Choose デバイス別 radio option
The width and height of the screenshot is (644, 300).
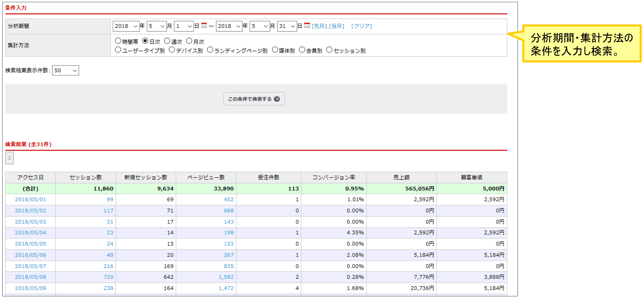tap(172, 50)
